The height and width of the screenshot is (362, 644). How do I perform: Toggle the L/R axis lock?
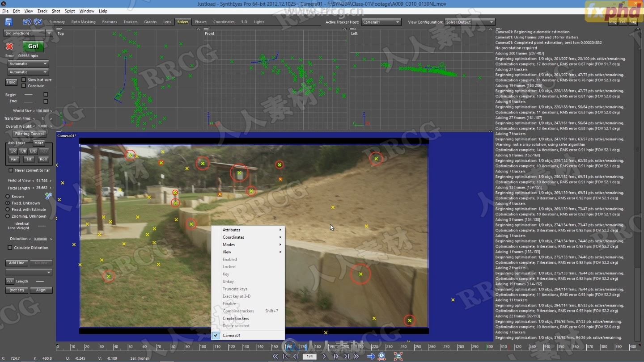coord(13,151)
